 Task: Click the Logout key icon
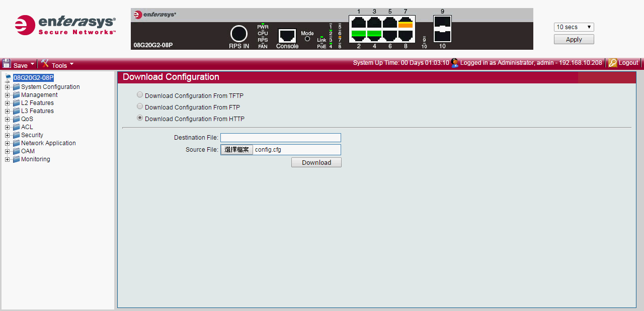[x=612, y=63]
